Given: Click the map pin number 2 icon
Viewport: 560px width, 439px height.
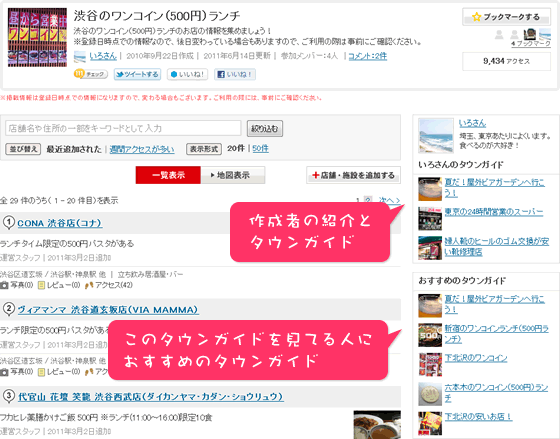Looking at the screenshot, I should click(x=9, y=309).
